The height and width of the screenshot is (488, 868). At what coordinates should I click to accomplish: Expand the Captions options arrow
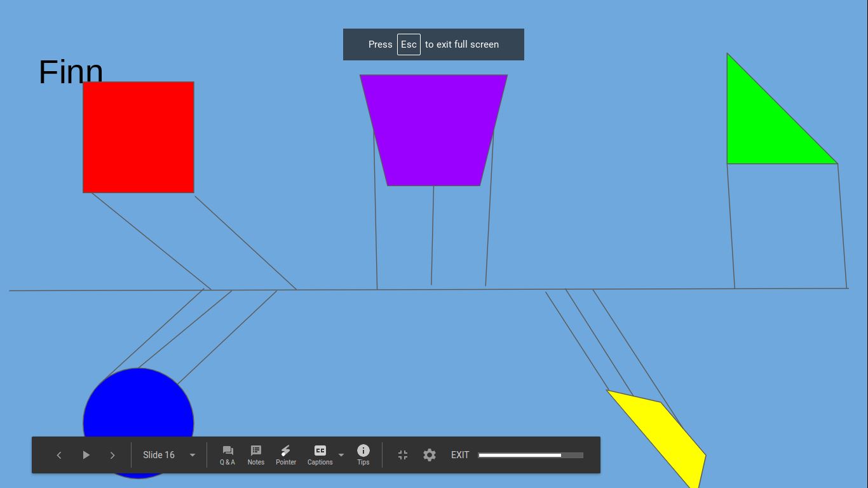(x=341, y=455)
